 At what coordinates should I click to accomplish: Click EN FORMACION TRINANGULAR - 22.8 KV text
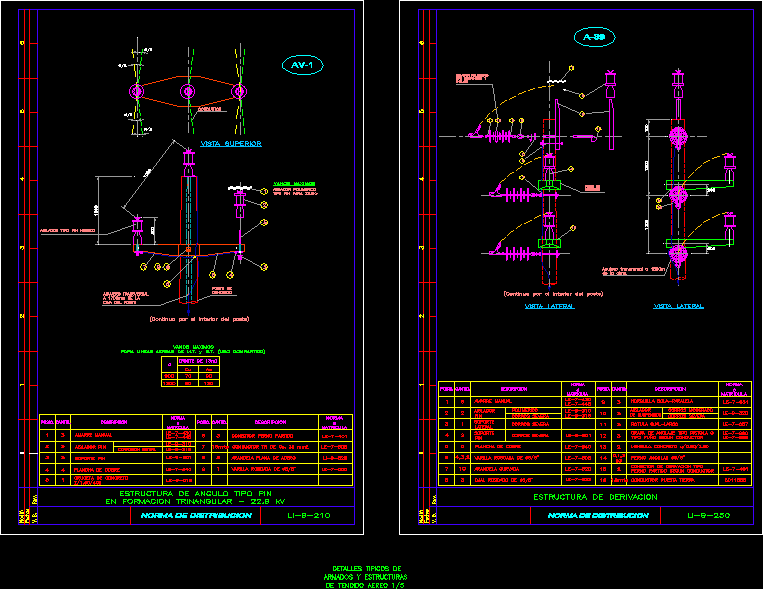tap(195, 501)
